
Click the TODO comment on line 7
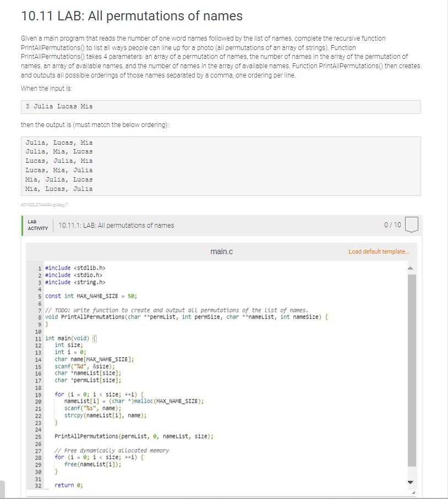tap(177, 310)
